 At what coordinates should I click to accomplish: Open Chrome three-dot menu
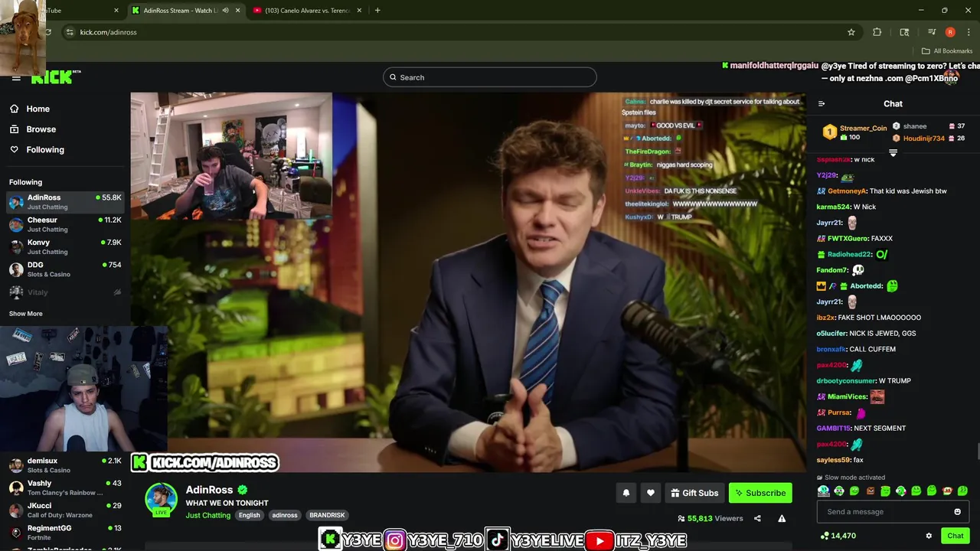(969, 32)
